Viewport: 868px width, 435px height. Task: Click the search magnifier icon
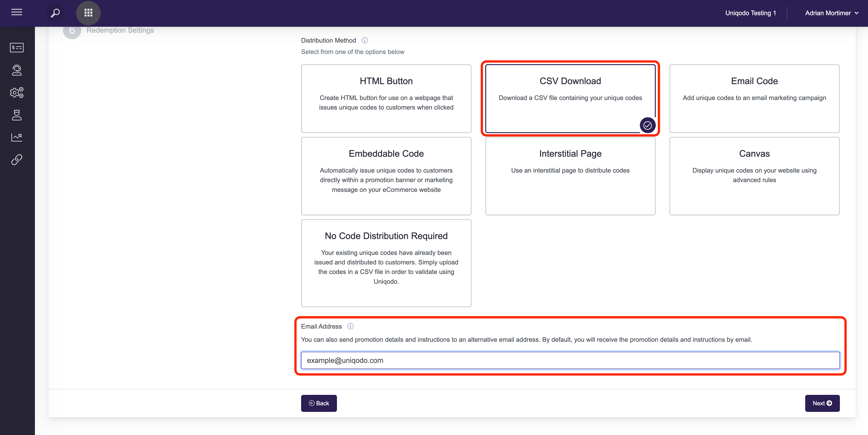click(55, 13)
